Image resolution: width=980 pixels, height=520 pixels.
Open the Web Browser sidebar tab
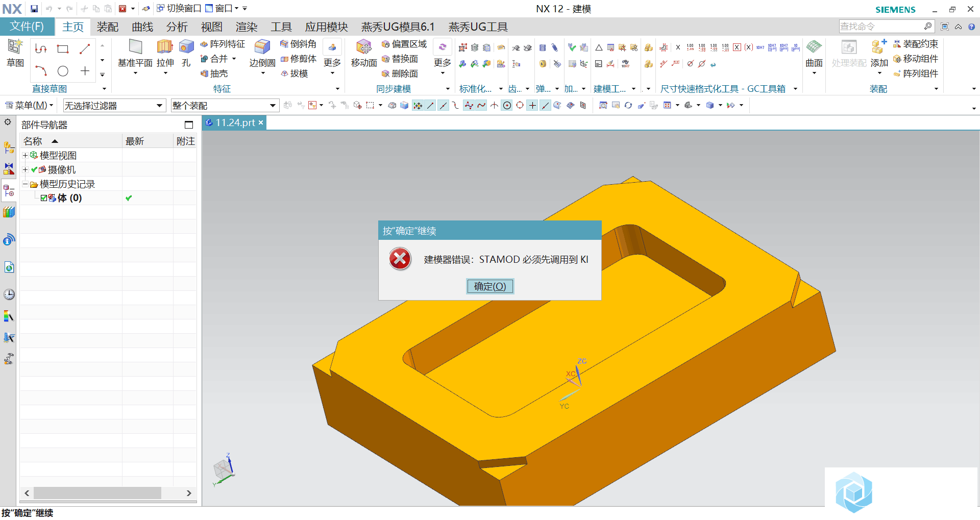tap(9, 267)
